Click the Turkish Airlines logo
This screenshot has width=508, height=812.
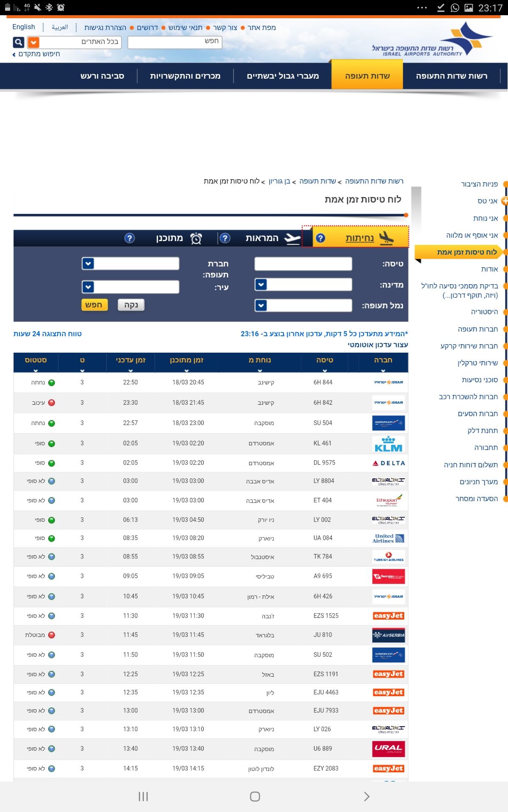tap(389, 557)
